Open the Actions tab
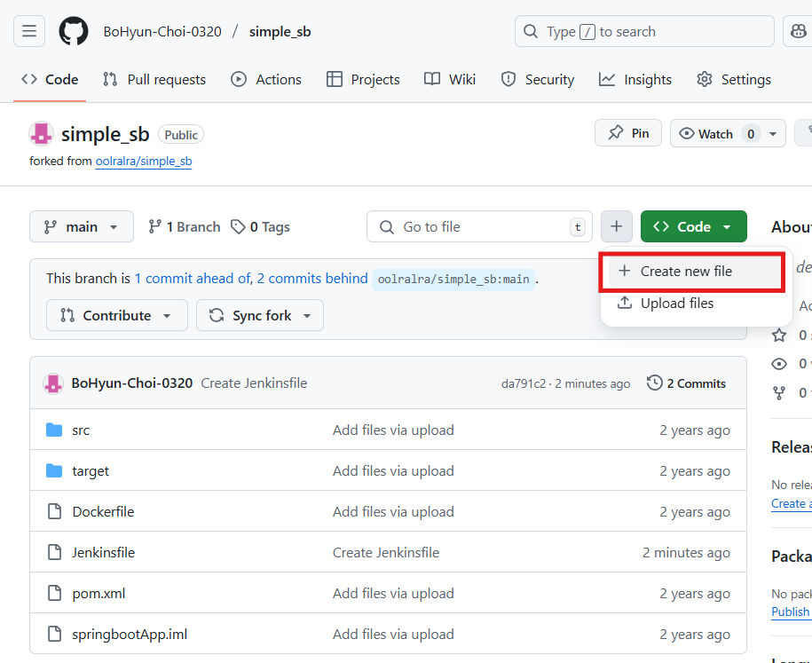 pos(266,79)
